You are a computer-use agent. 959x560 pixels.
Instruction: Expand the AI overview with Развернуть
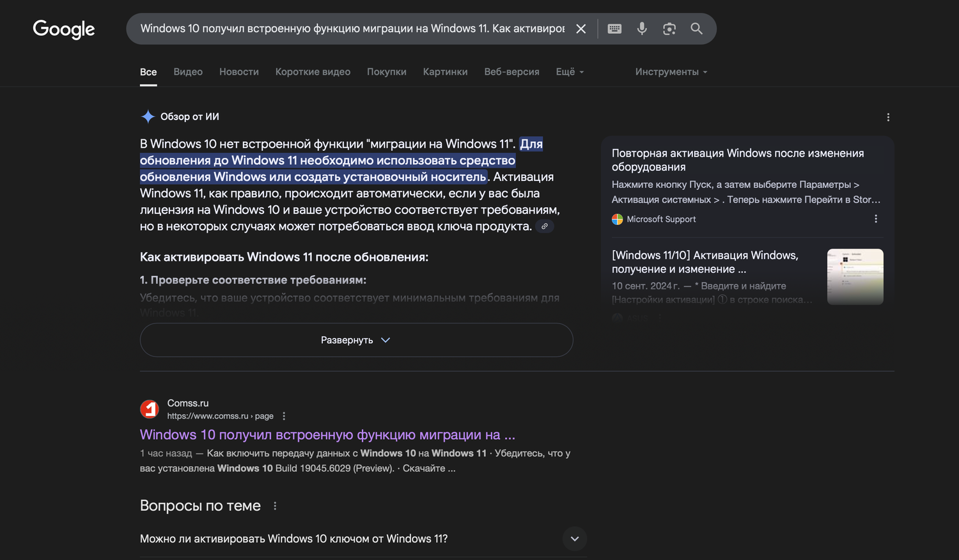click(356, 340)
